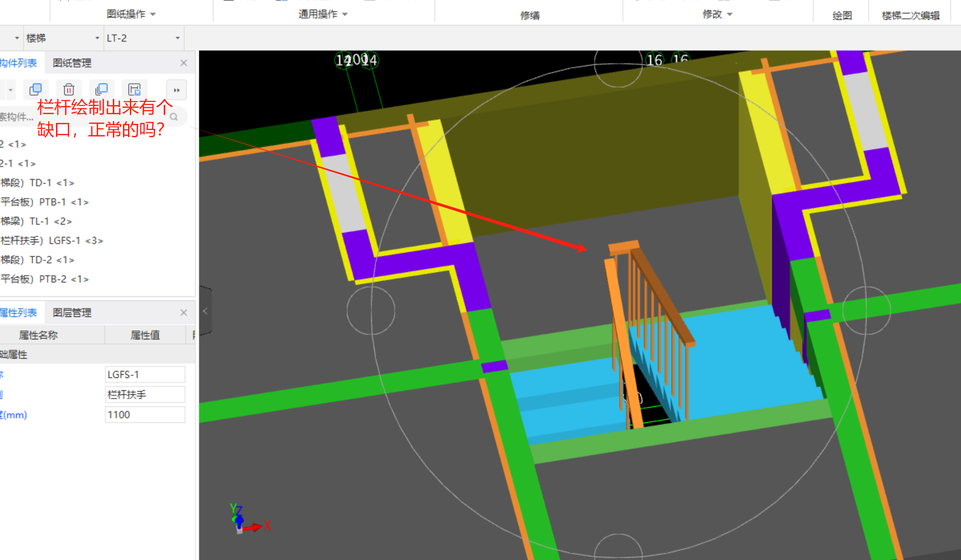The height and width of the screenshot is (560, 961).
Task: Click the save component archive icon
Action: point(134,89)
